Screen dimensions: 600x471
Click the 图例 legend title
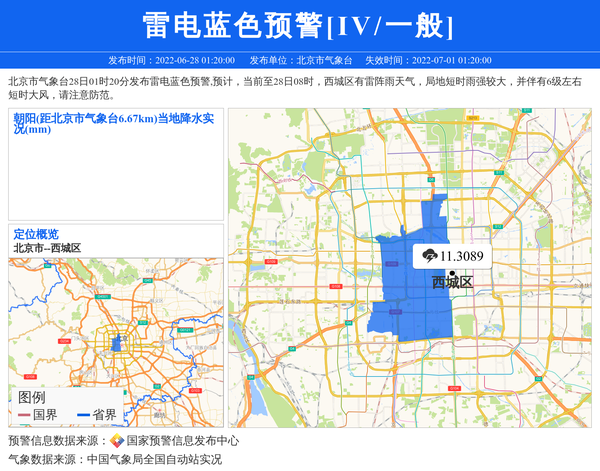32,397
